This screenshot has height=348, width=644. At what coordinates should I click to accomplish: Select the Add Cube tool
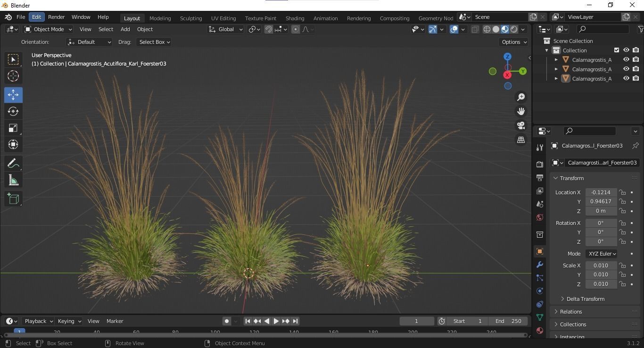[x=13, y=199]
